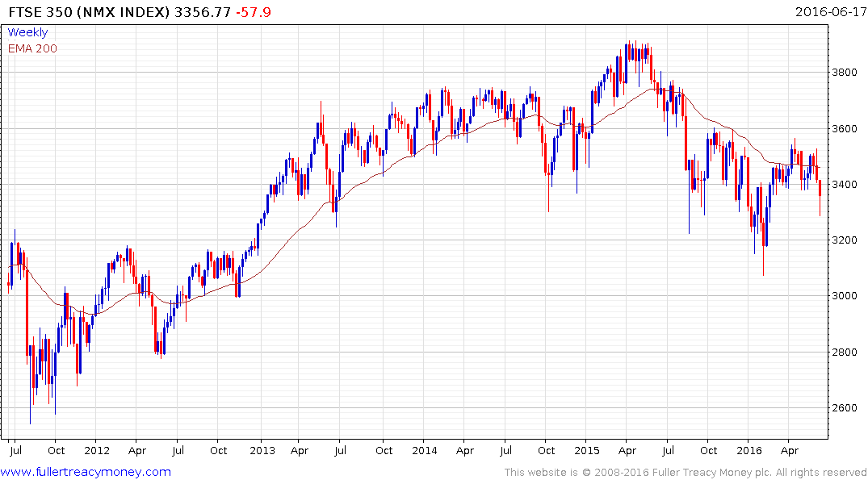Click the 2013 year axis label
The width and height of the screenshot is (868, 484).
click(x=262, y=451)
